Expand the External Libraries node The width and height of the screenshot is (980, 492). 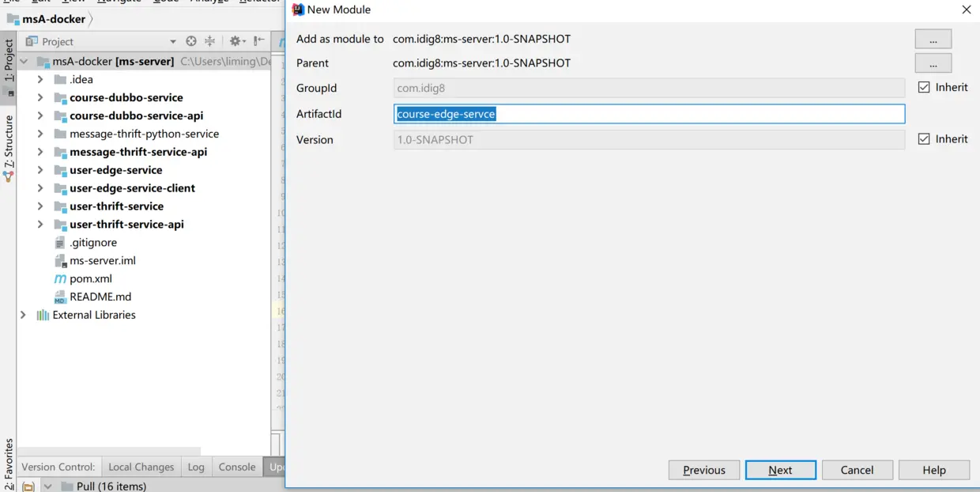(23, 315)
